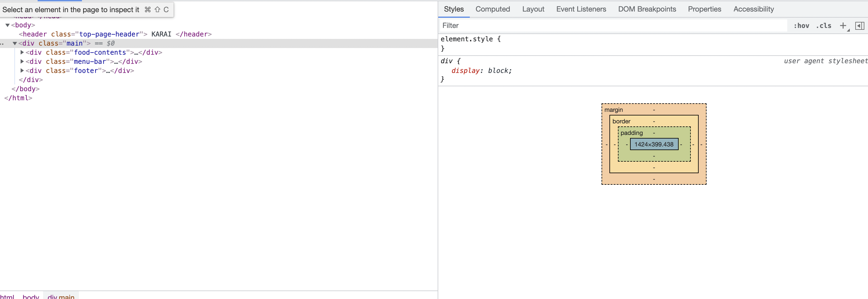Click the margin label in box model

pyautogui.click(x=613, y=110)
